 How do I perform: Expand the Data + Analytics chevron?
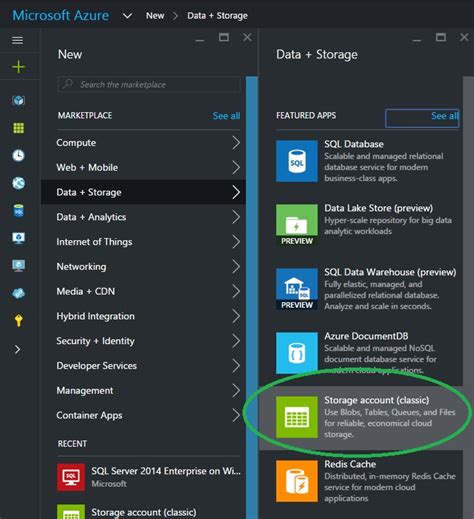click(x=236, y=217)
